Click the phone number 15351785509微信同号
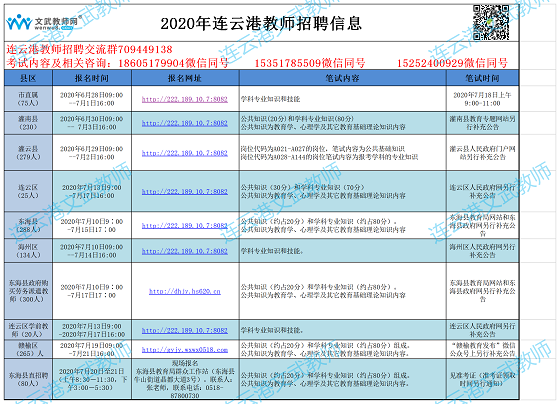 (x=310, y=63)
